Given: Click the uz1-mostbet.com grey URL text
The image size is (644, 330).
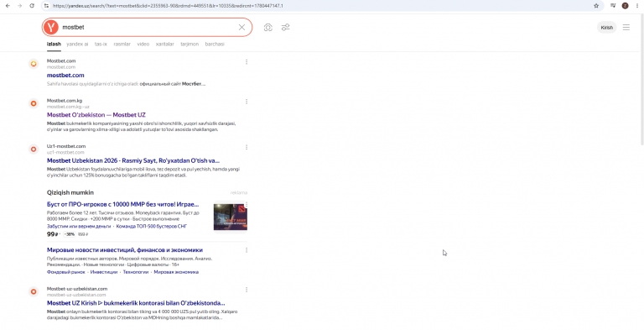Looking at the screenshot, I should click(65, 153).
